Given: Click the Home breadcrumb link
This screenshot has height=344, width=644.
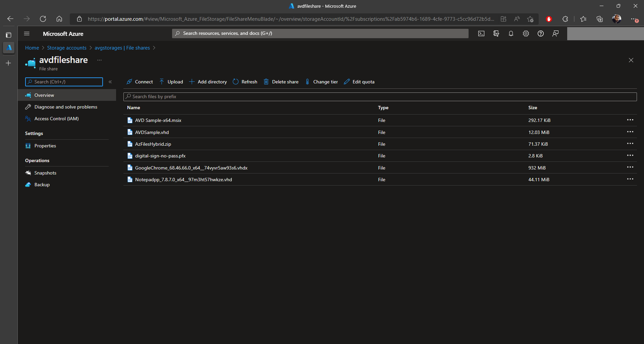Looking at the screenshot, I should point(32,48).
